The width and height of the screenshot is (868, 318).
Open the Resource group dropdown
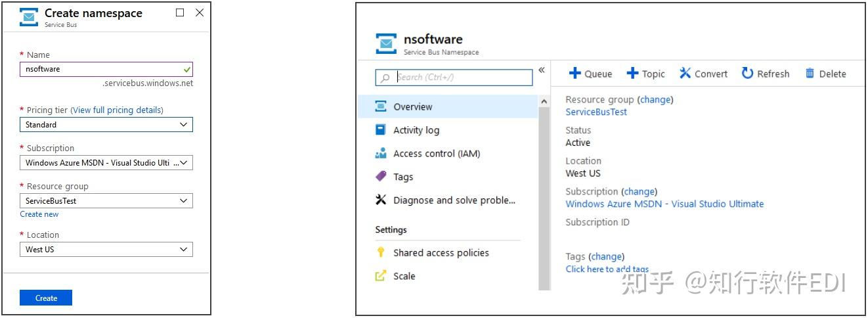click(106, 201)
